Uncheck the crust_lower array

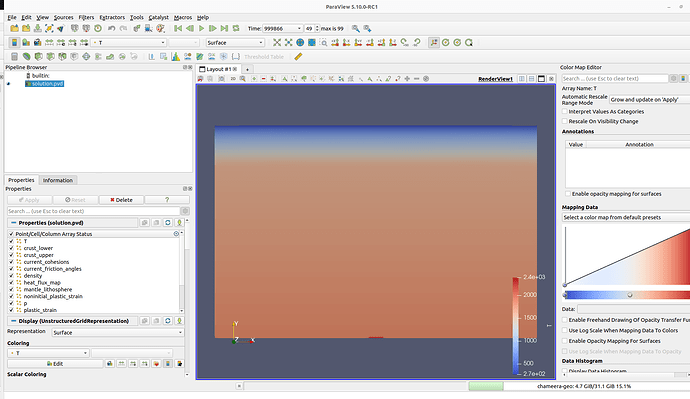(11, 248)
